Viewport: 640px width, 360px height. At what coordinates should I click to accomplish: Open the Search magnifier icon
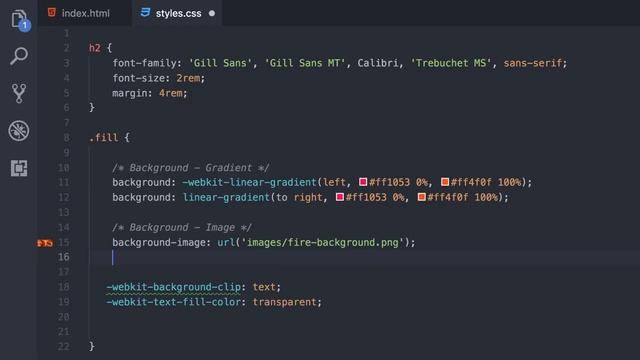pyautogui.click(x=19, y=56)
